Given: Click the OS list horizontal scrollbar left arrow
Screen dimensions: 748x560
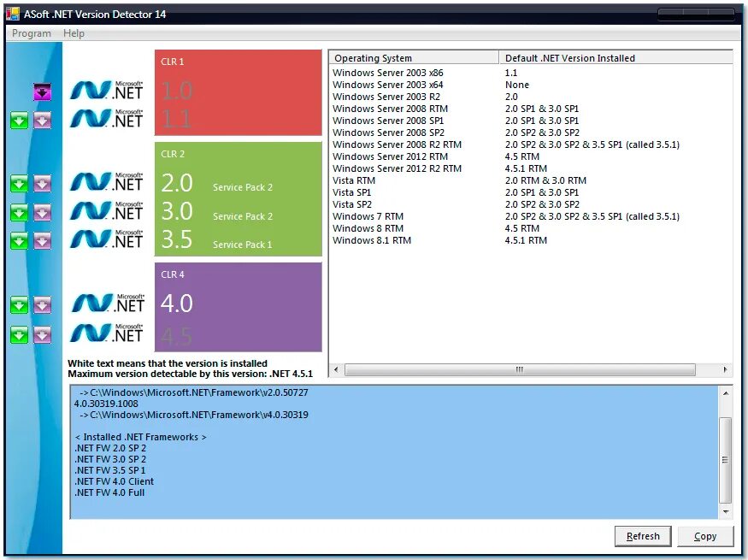Looking at the screenshot, I should pyautogui.click(x=336, y=369).
